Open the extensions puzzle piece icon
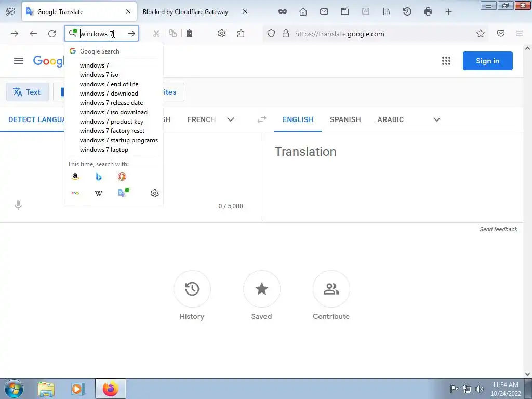This screenshot has width=532, height=399. pyautogui.click(x=241, y=34)
